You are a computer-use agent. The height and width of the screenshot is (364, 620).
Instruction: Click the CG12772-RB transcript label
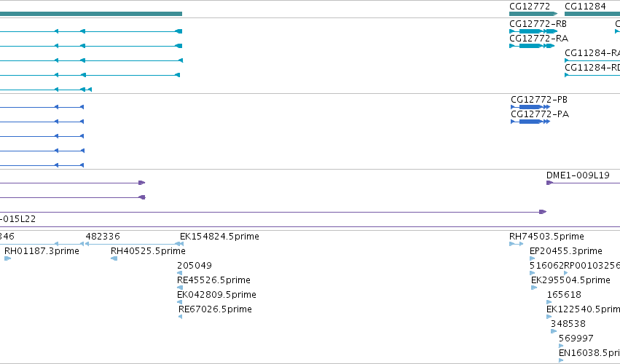538,24
